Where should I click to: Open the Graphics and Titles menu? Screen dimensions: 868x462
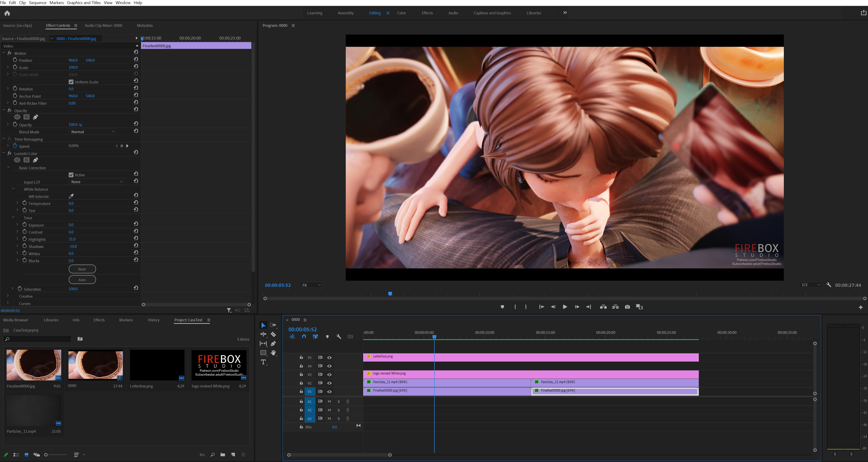tap(84, 3)
